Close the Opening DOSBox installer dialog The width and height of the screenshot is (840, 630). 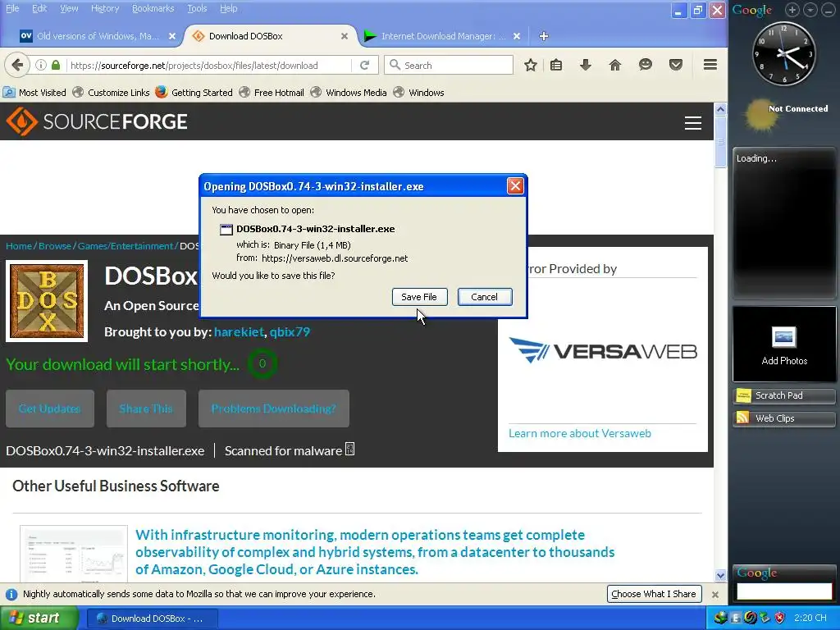(515, 186)
